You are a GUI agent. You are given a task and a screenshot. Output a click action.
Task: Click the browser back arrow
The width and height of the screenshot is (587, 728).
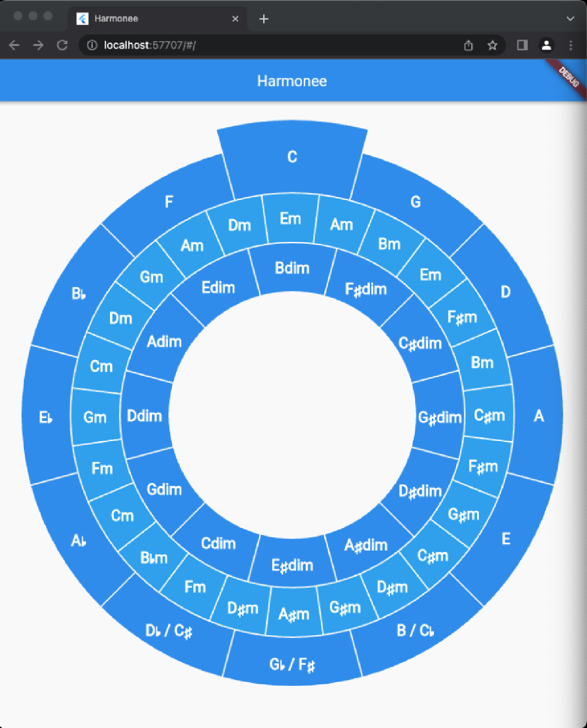pyautogui.click(x=14, y=46)
